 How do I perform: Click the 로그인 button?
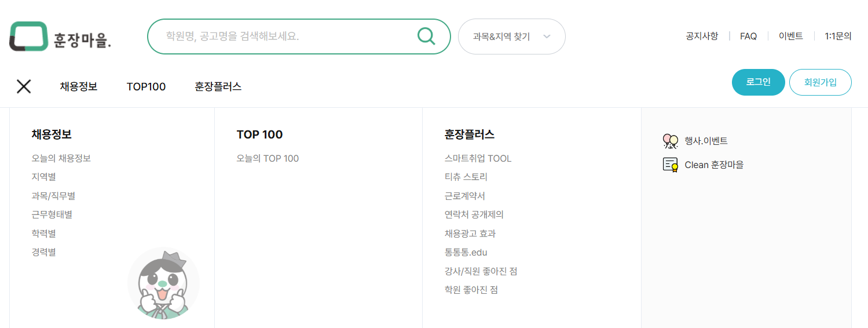(759, 82)
